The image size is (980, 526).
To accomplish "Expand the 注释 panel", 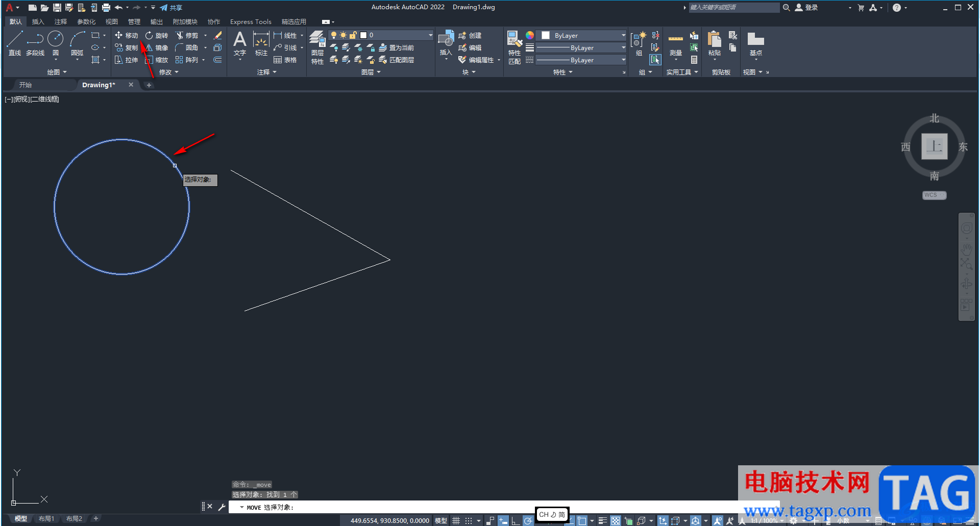I will point(267,72).
